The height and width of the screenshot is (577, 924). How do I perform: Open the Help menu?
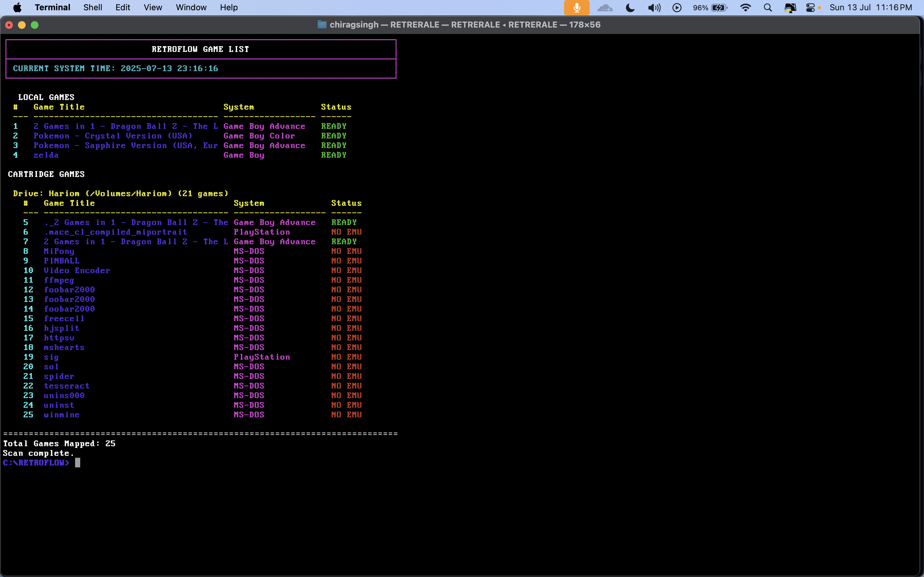click(229, 8)
